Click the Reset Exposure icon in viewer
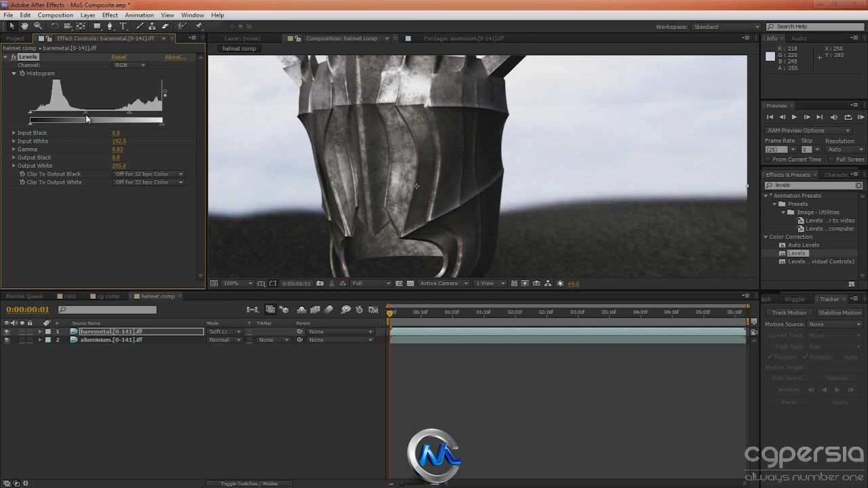 pyautogui.click(x=560, y=283)
